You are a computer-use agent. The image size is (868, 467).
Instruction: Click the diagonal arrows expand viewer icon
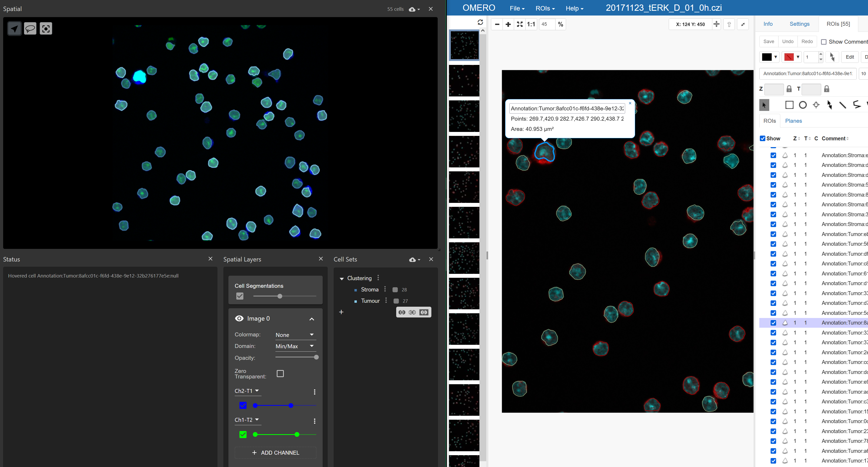click(743, 24)
